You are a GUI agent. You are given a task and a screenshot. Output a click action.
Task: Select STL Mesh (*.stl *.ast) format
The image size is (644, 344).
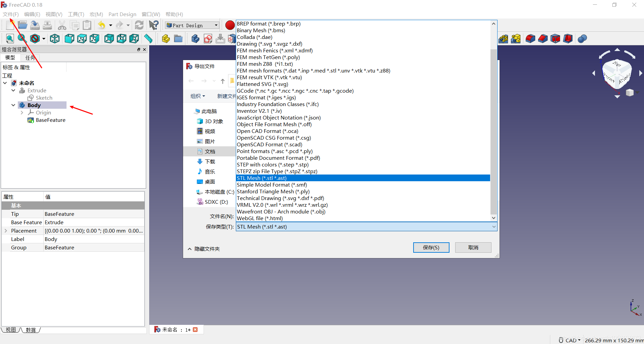(x=363, y=178)
